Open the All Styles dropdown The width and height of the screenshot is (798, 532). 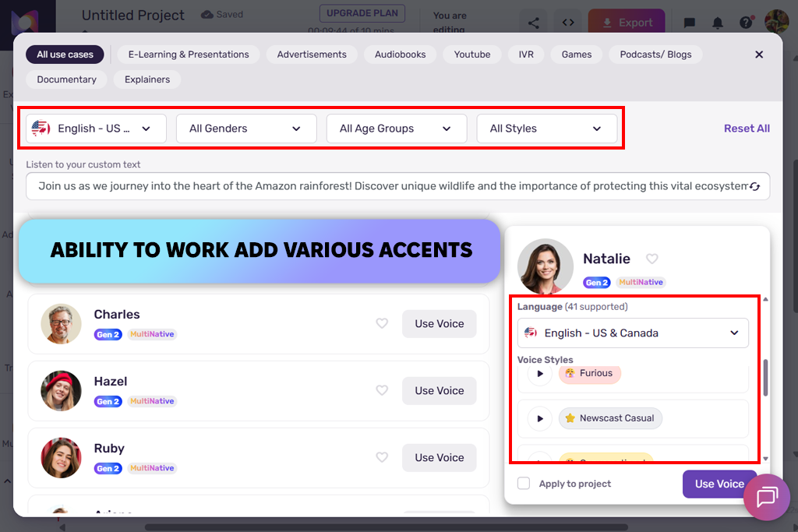coord(546,129)
